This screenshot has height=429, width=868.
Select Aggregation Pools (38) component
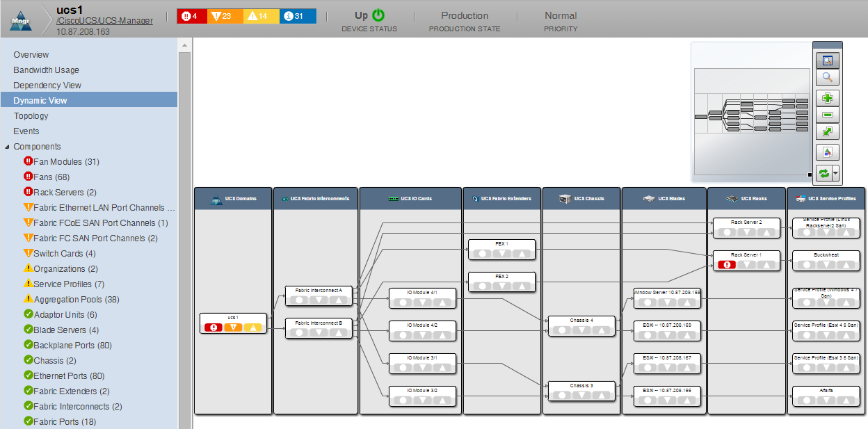pyautogui.click(x=76, y=300)
